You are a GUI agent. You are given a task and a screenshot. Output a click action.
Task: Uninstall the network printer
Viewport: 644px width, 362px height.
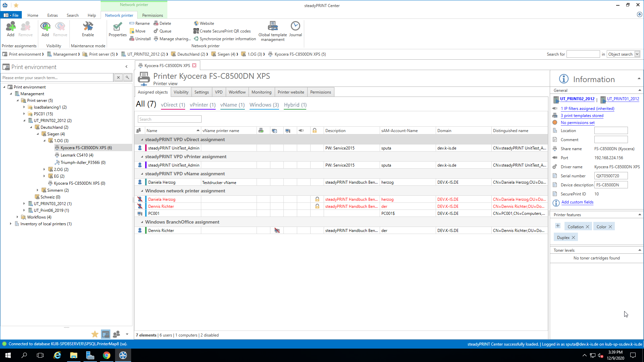(140, 39)
